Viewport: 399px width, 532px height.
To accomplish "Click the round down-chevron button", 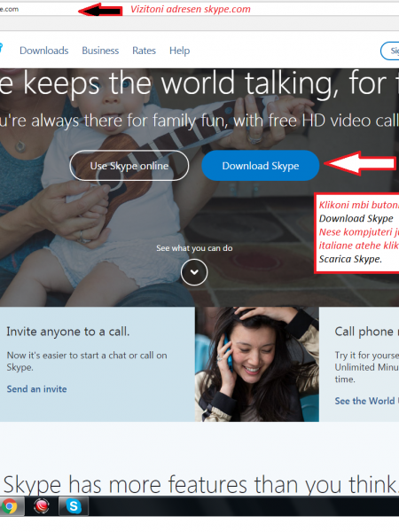I will click(x=194, y=272).
